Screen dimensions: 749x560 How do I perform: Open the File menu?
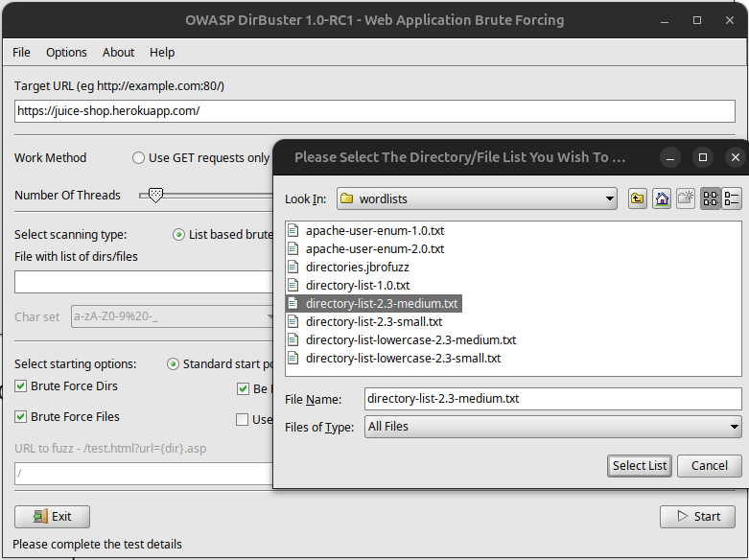click(21, 52)
